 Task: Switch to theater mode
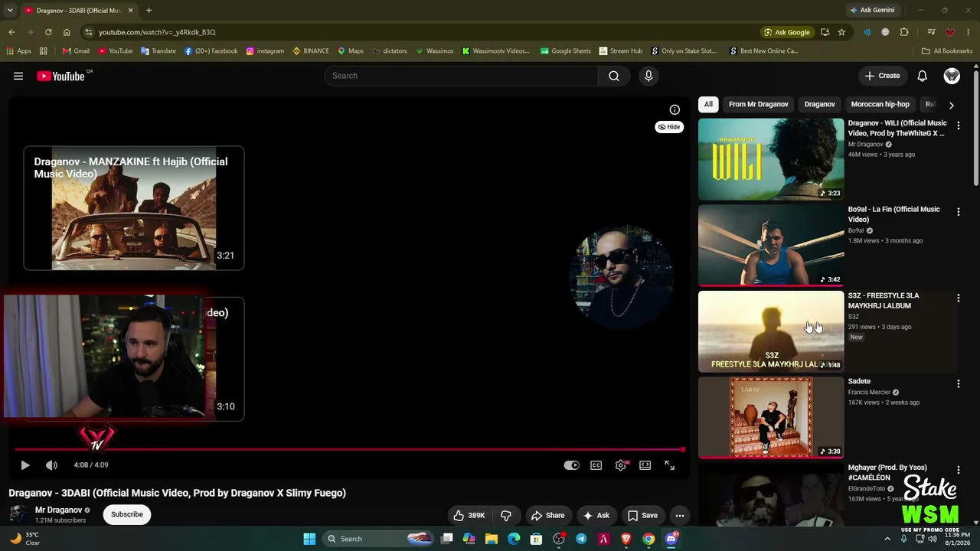(x=645, y=465)
